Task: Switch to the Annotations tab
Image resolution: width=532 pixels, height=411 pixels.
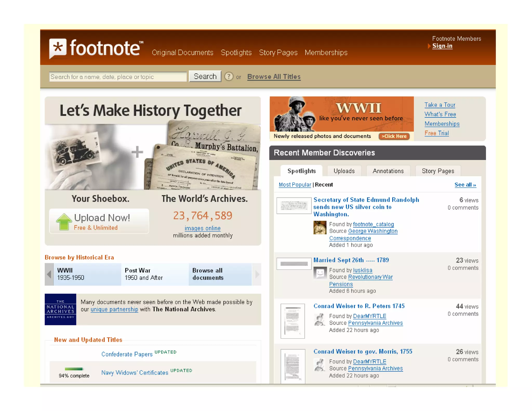Action: pos(388,171)
